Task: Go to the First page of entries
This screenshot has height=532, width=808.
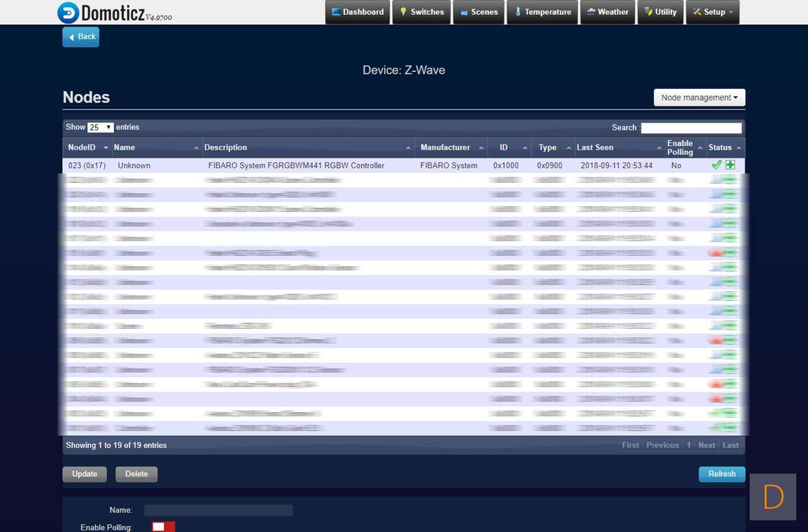Action: pyautogui.click(x=630, y=446)
